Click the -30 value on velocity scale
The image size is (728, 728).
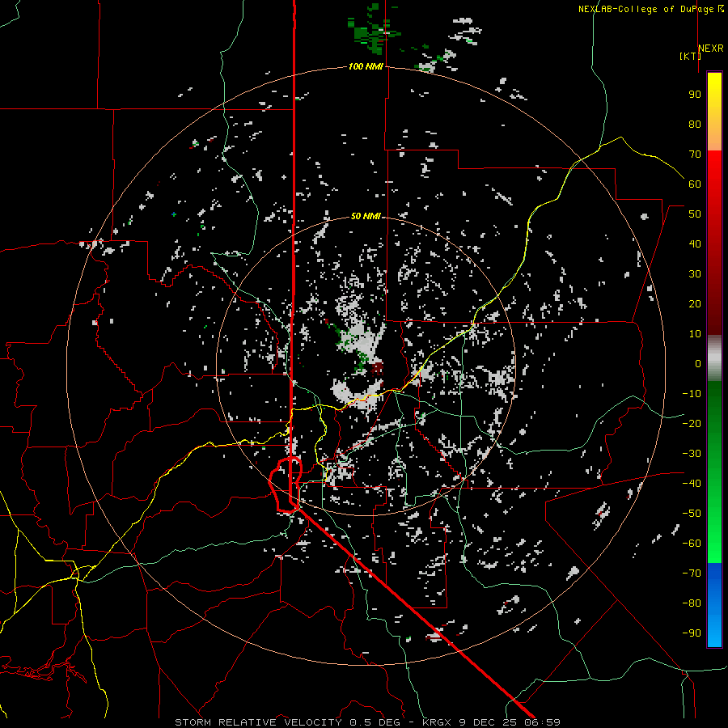pyautogui.click(x=692, y=454)
